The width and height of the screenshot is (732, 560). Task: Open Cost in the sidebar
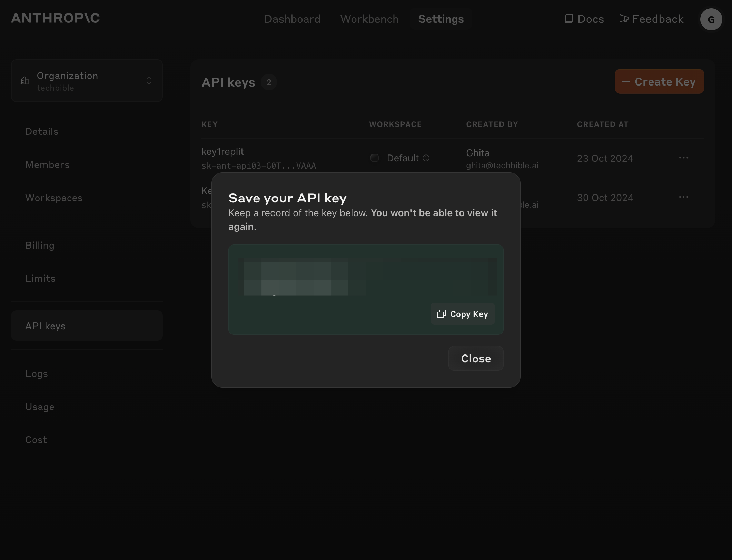36,440
